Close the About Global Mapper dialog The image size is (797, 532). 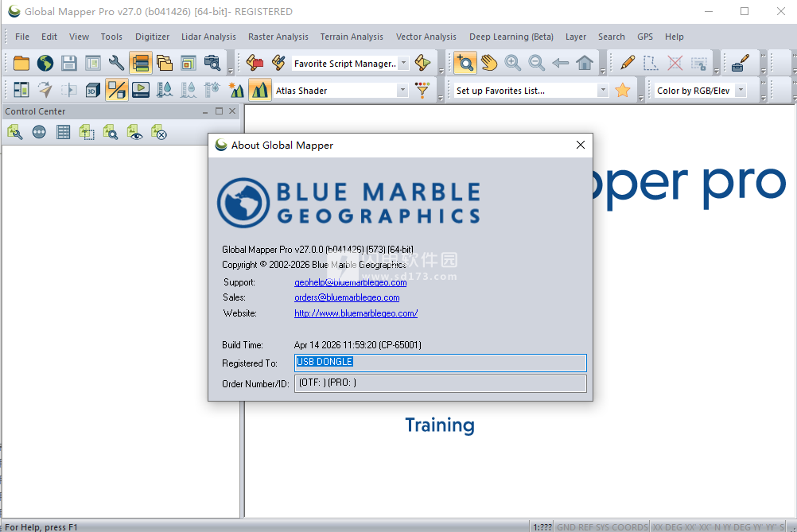[581, 145]
